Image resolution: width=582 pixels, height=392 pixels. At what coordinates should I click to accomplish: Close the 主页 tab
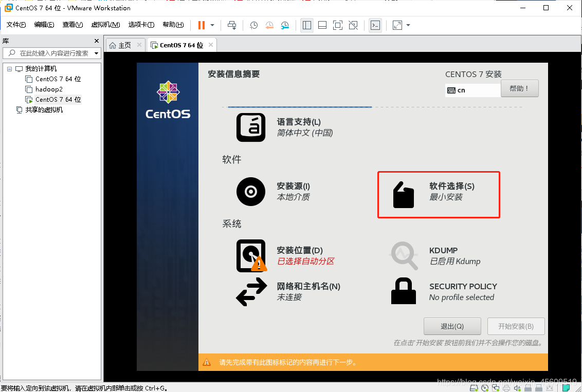pyautogui.click(x=139, y=45)
